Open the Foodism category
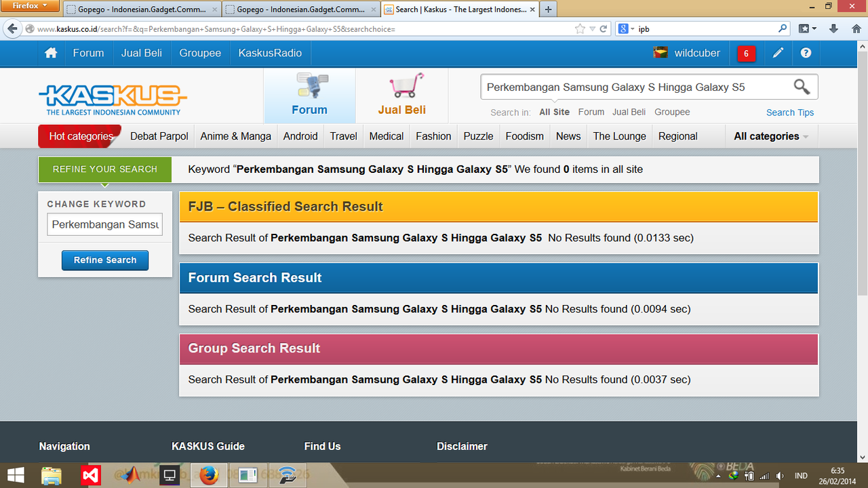Screen dimensions: 868x488 525,136
